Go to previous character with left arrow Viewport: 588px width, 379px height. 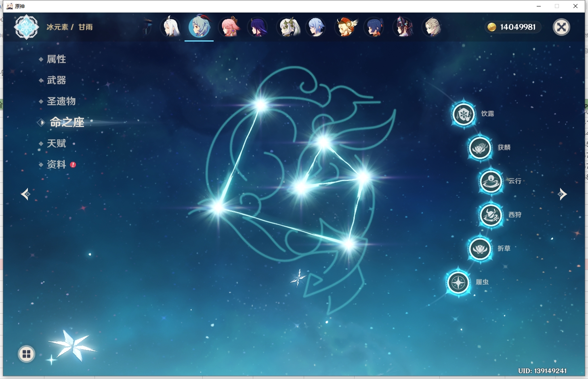[x=25, y=194]
